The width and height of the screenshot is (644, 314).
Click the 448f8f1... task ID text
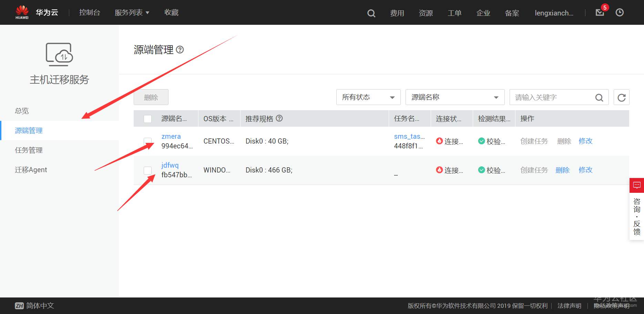[x=408, y=146]
